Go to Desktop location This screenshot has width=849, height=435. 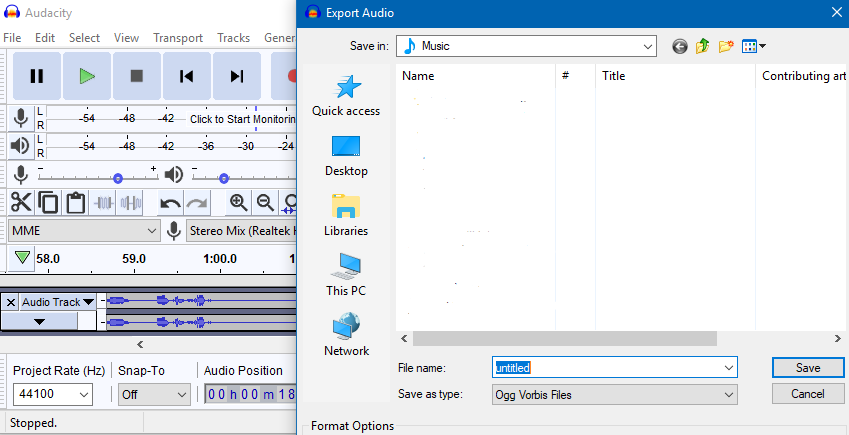(346, 157)
